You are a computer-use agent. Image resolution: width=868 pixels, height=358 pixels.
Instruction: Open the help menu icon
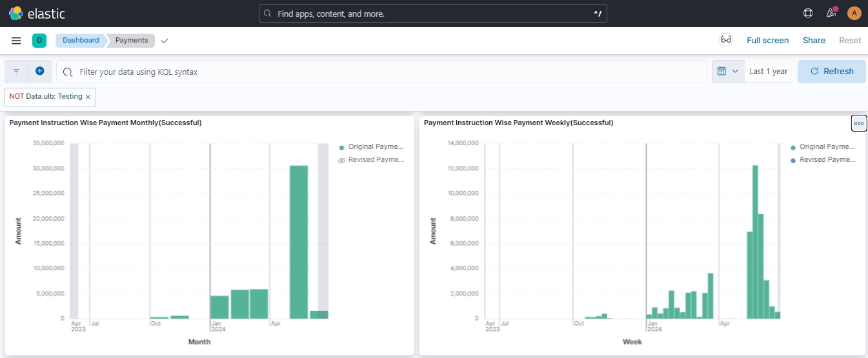click(x=807, y=13)
